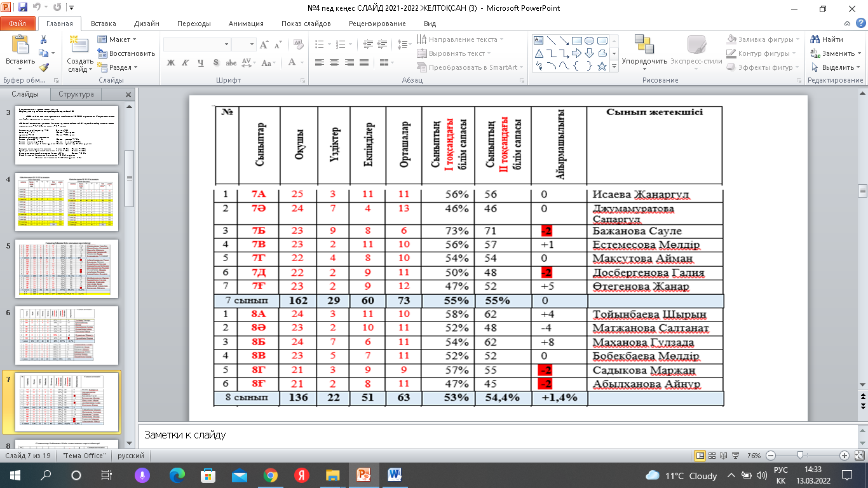Select slide 5 thumbnail in slides panel
This screenshot has width=868, height=488.
coord(66,269)
